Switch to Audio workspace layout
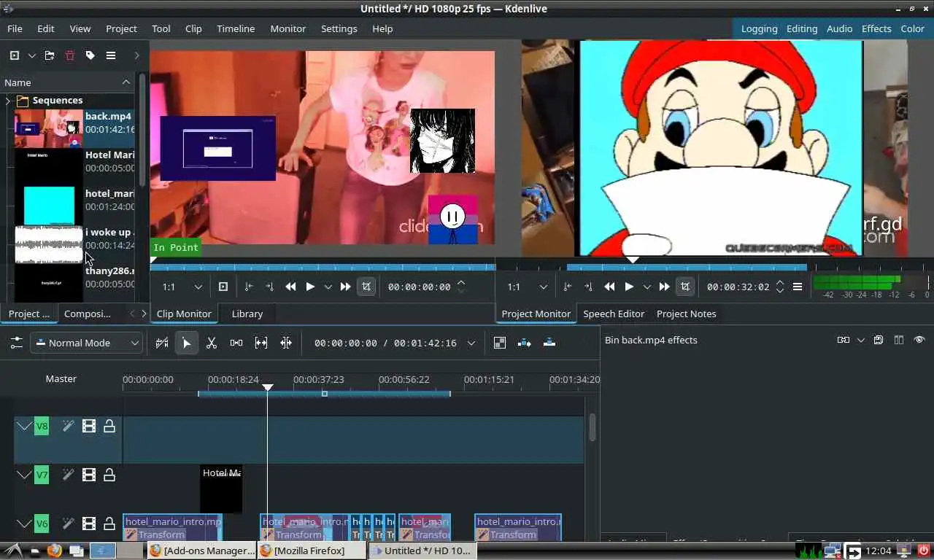 tap(839, 28)
